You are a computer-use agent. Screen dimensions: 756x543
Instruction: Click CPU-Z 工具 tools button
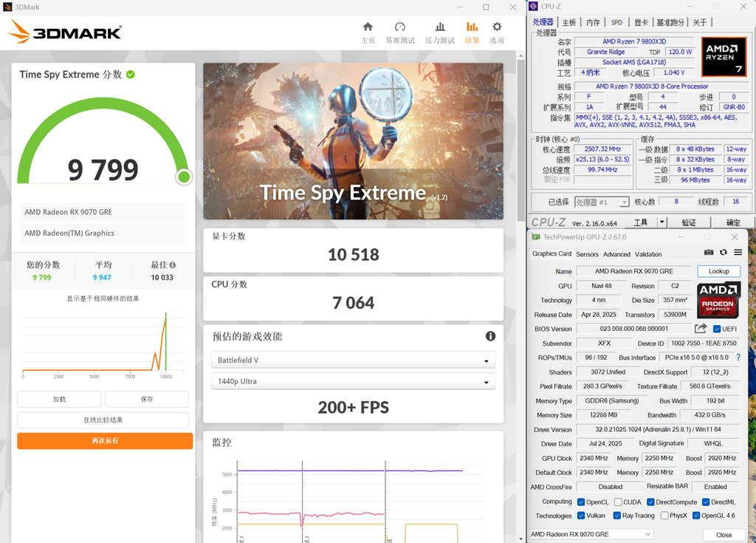click(x=641, y=222)
